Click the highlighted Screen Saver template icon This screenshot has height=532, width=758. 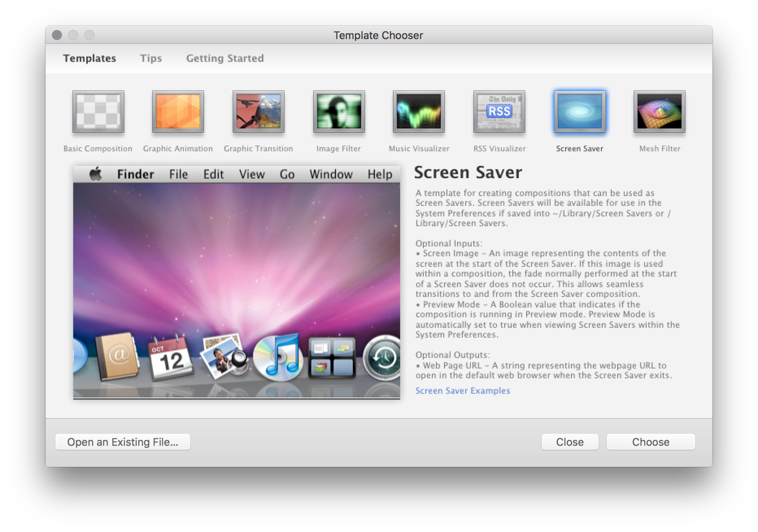[x=579, y=112]
